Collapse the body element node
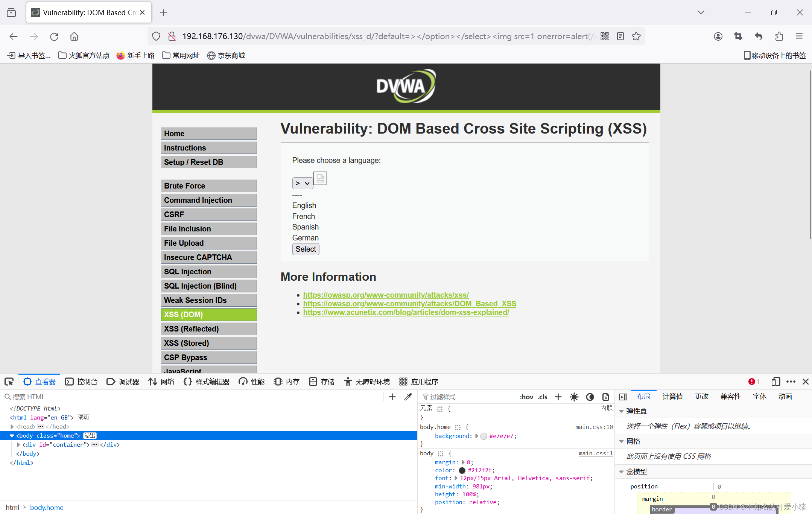 coord(12,435)
